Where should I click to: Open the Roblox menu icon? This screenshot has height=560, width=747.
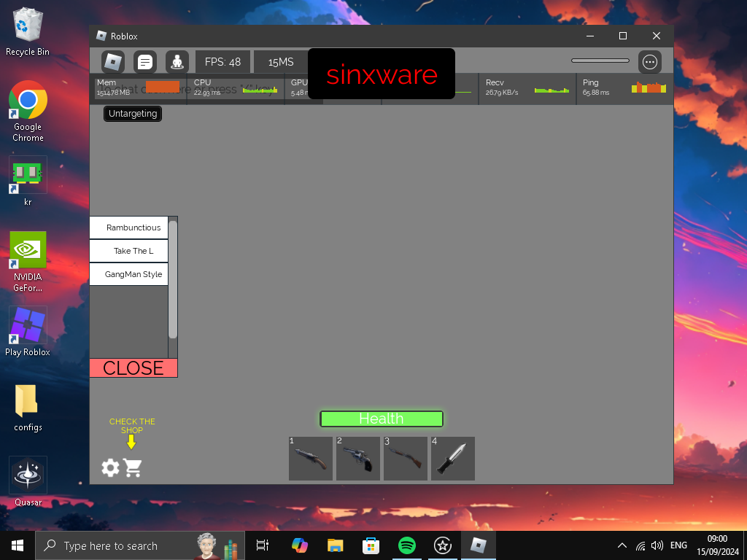pyautogui.click(x=113, y=62)
